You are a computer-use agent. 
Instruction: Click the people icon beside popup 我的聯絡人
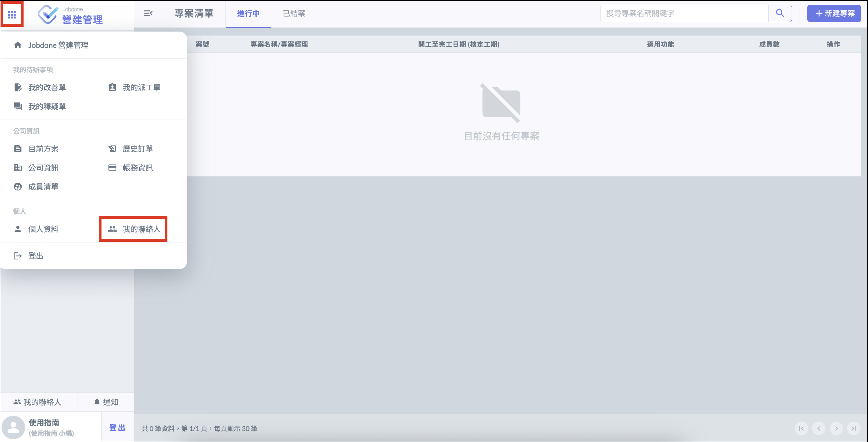click(x=112, y=229)
